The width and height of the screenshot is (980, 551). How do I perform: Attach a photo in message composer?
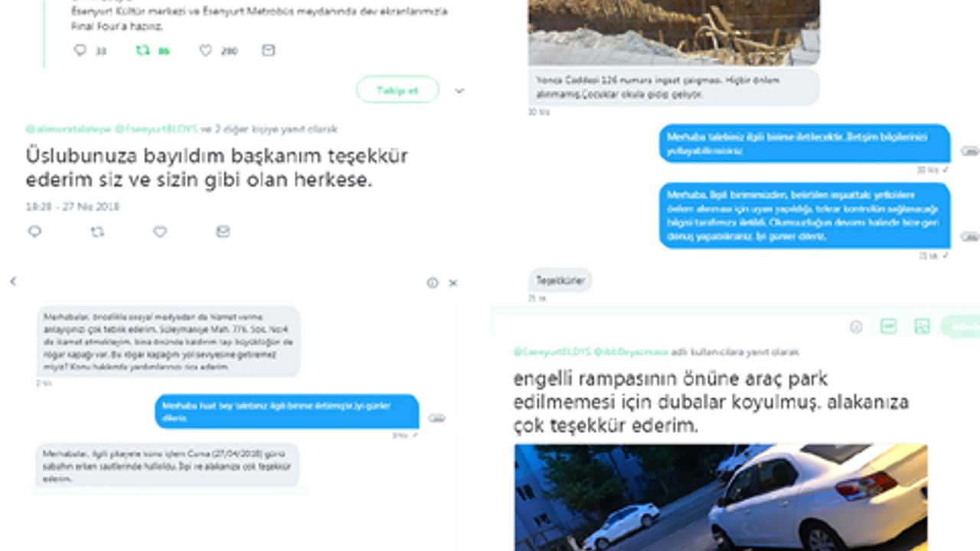[922, 326]
